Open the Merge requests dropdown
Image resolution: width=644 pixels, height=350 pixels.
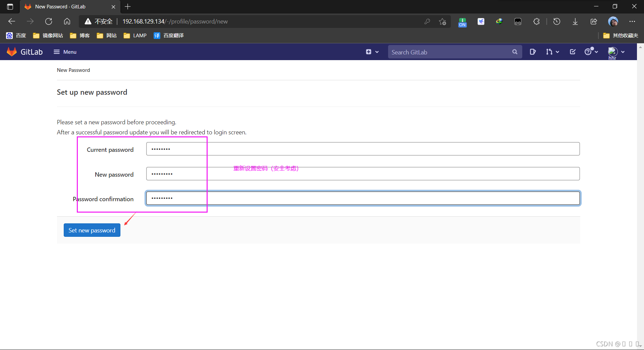pos(552,52)
